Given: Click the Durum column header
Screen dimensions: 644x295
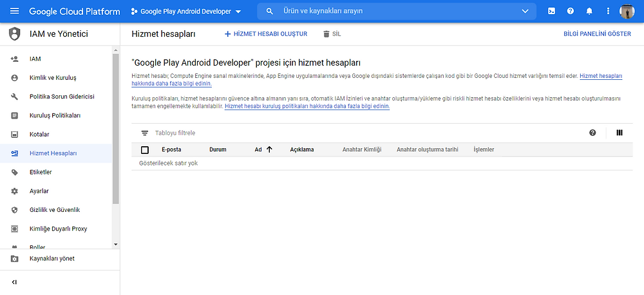Looking at the screenshot, I should [x=218, y=149].
